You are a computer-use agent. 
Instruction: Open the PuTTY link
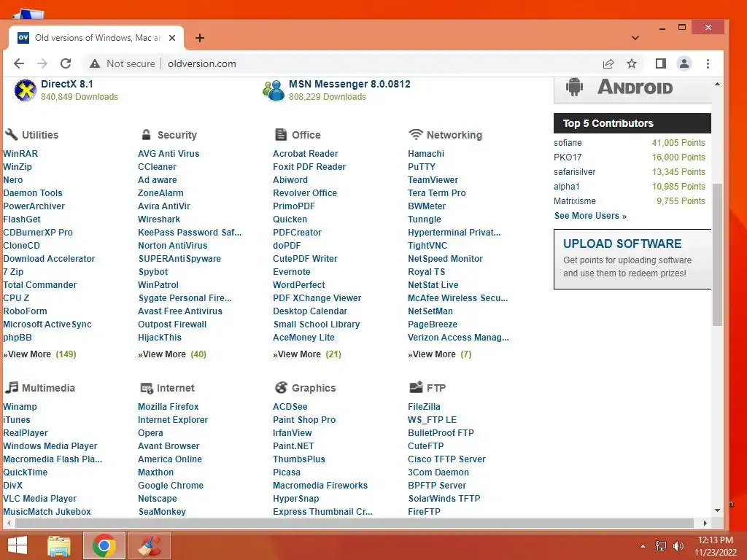click(422, 167)
